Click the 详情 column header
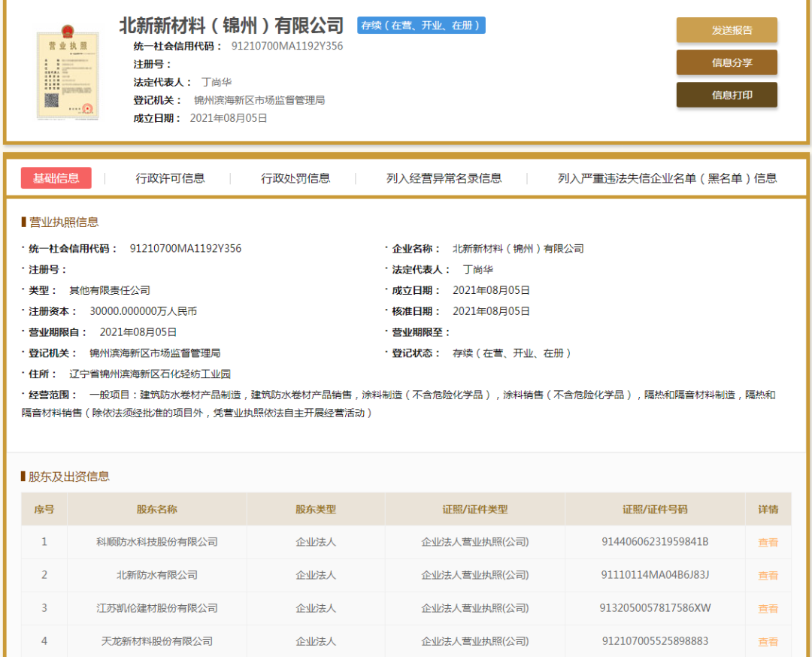Screen dimensions: 812x657 (x=768, y=510)
